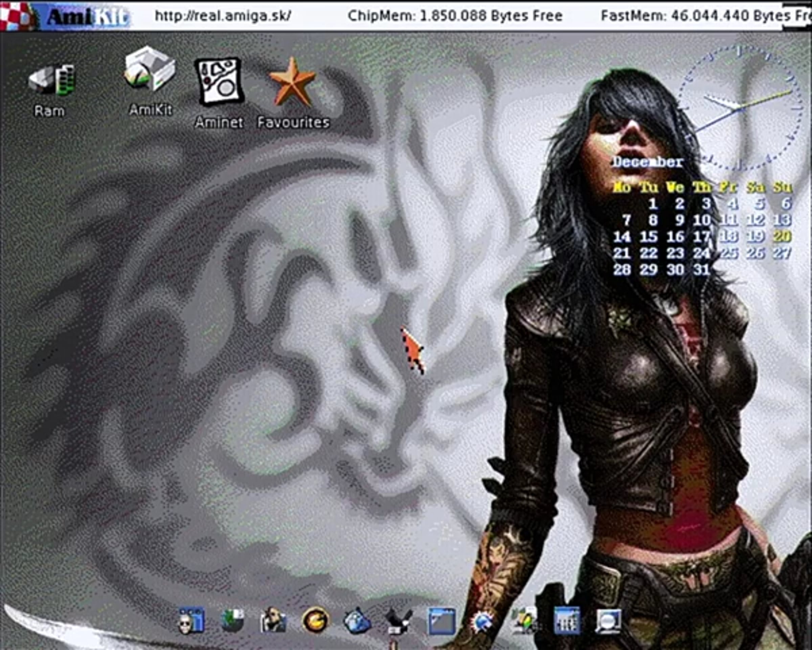Viewport: 812px width, 650px height.
Task: Click the December calendar heading
Action: click(x=648, y=162)
